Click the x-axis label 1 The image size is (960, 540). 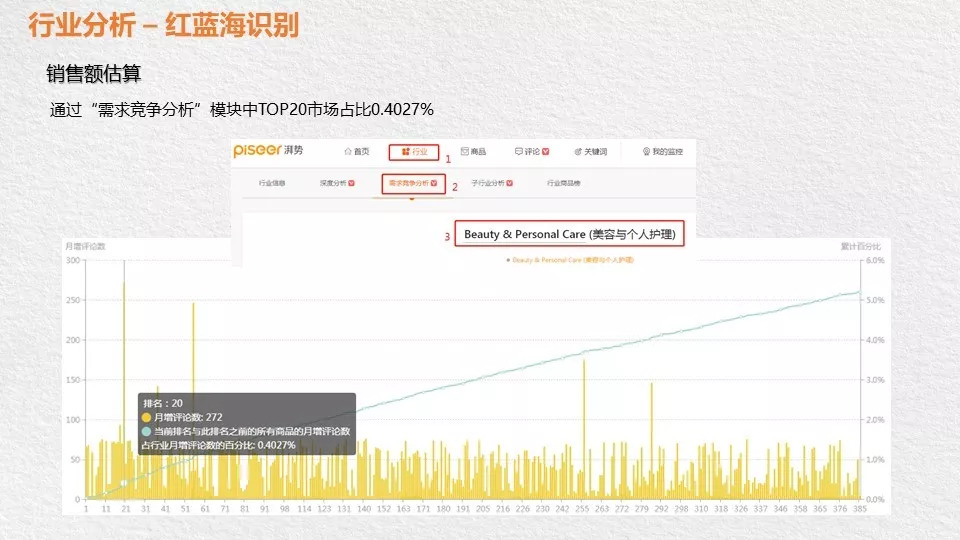[86, 509]
